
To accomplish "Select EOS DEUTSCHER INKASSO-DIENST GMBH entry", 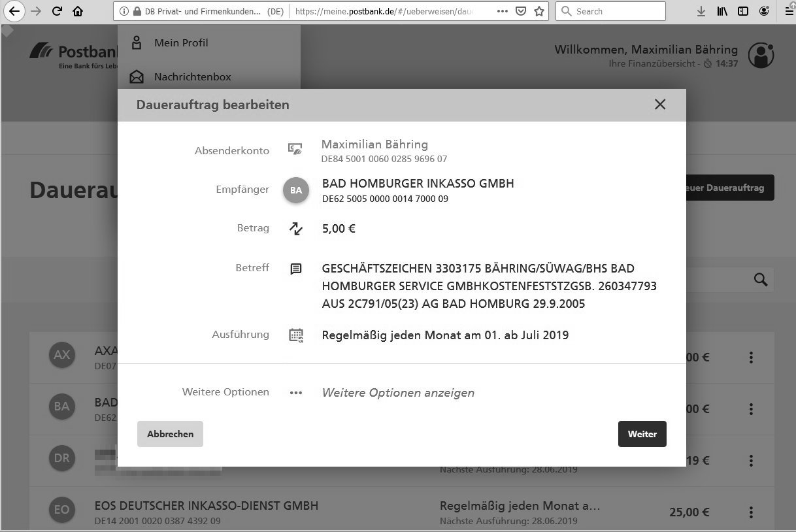I will [x=207, y=506].
